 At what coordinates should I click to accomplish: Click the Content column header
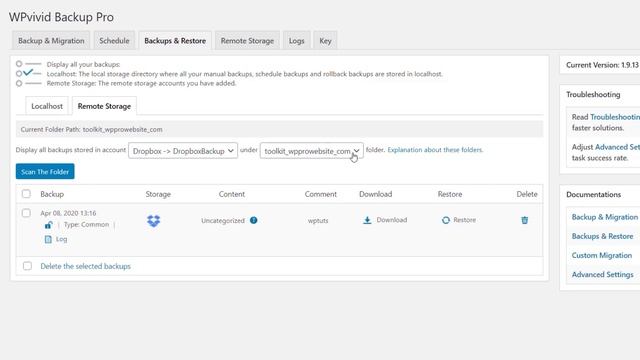click(x=231, y=194)
